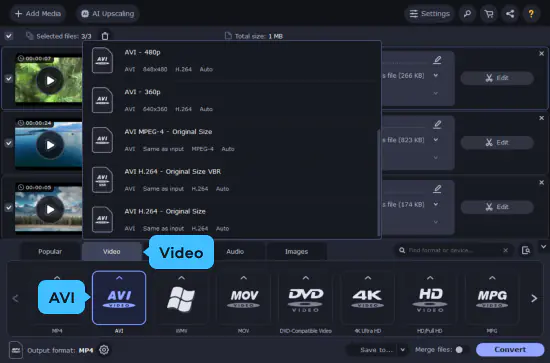550x363 pixels.
Task: Expand presets above the HD format
Action: [430, 278]
